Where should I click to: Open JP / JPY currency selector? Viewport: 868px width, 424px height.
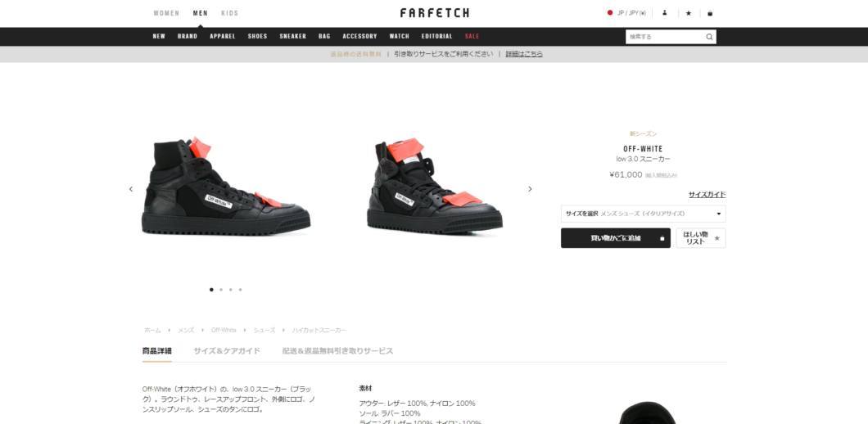click(x=631, y=13)
